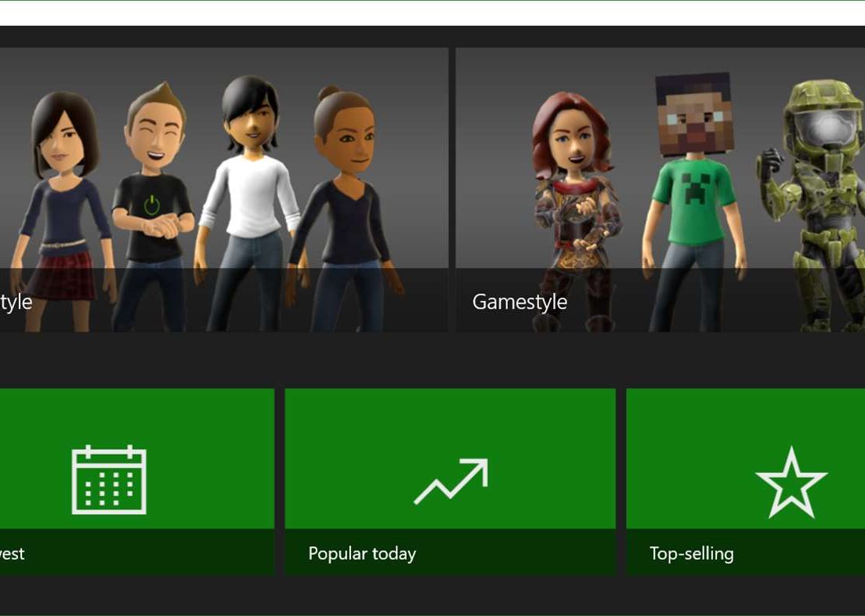This screenshot has width=865, height=616.
Task: Click the trending arrow icon for Popular today
Action: [x=451, y=481]
